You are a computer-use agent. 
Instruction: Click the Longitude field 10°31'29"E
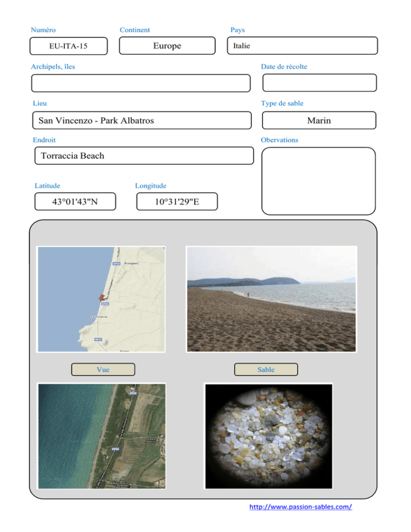pyautogui.click(x=177, y=202)
